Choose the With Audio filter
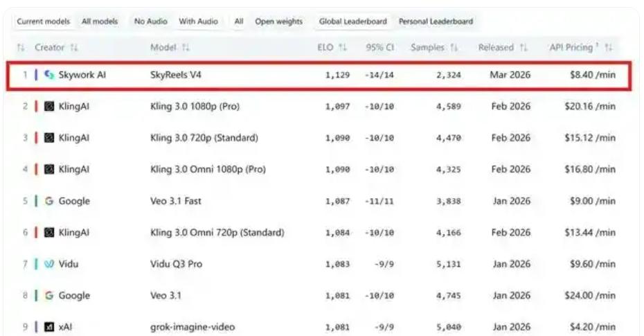 tap(198, 21)
